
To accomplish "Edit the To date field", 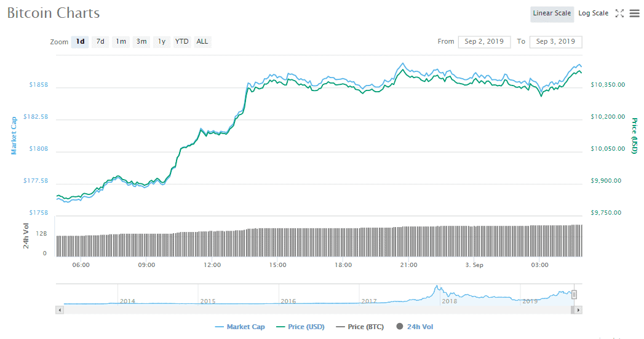I will 555,41.
